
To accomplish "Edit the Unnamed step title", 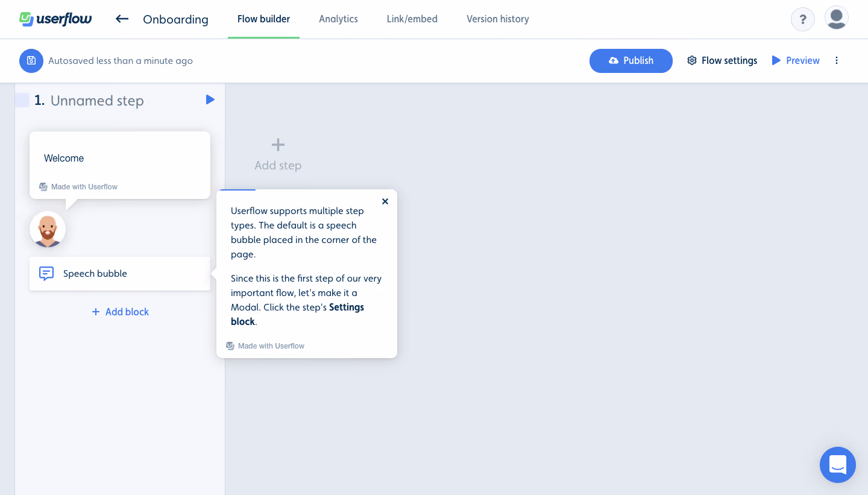I will [x=97, y=101].
